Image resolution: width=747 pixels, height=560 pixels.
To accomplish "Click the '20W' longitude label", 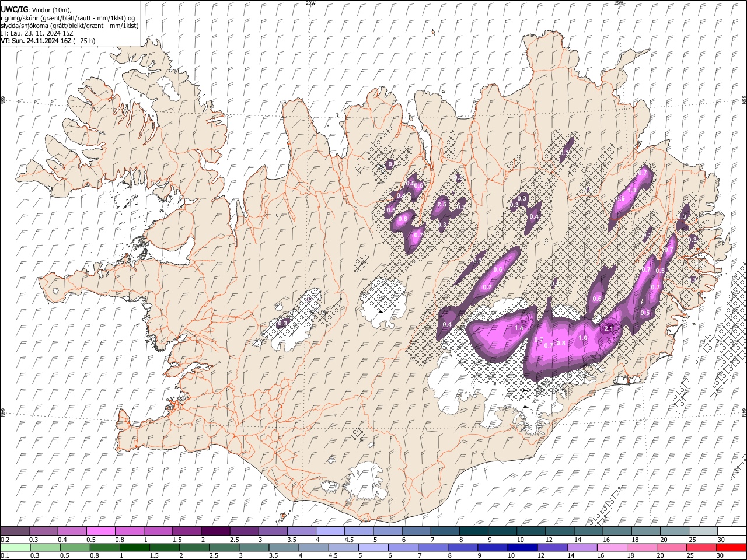I will (310, 3).
